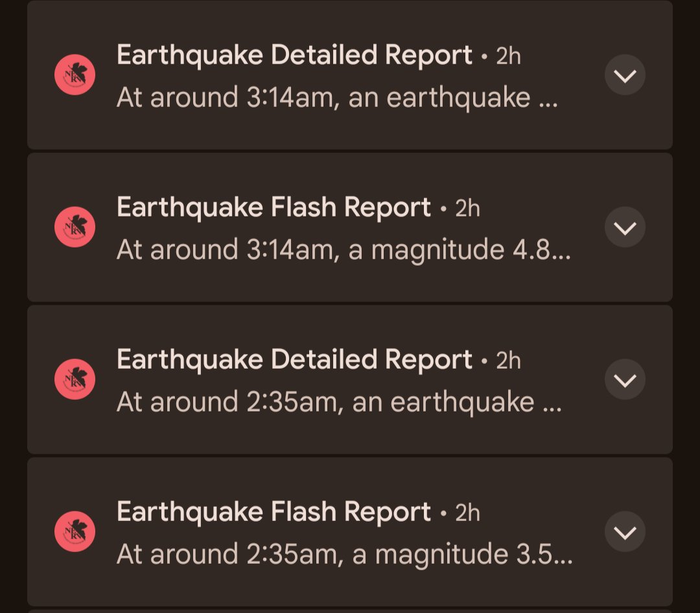Open Earthquake Detailed Report title for 3:14am quake
The image size is (700, 613).
pyautogui.click(x=294, y=56)
